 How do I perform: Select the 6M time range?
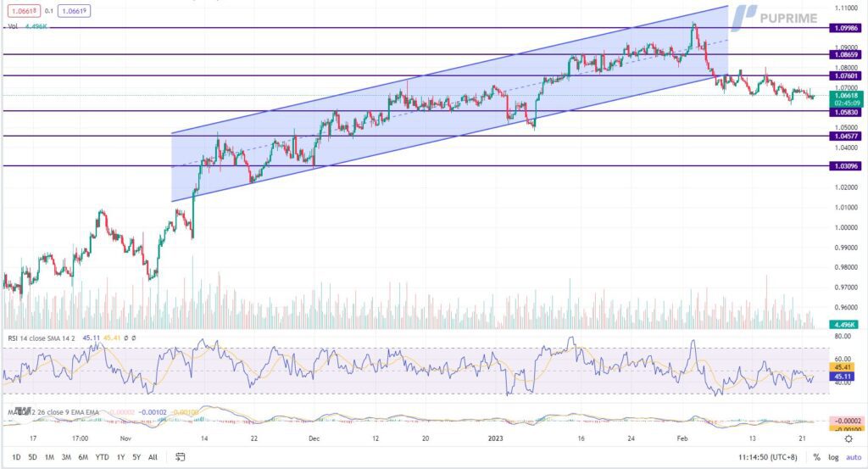click(83, 457)
